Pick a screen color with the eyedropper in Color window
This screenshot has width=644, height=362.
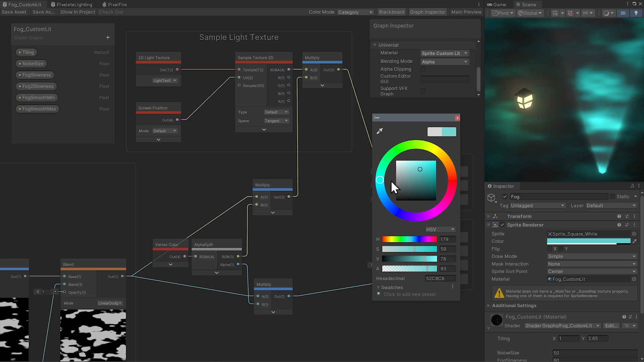coord(380,131)
